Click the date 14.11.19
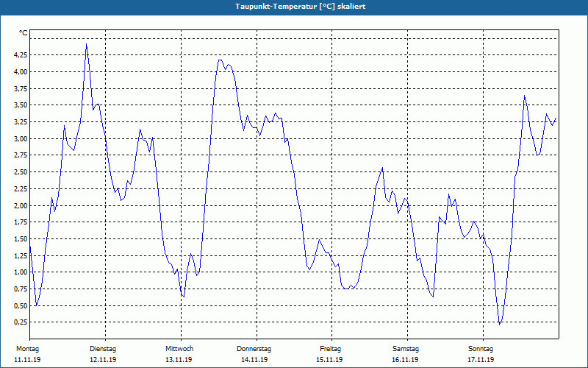 254,360
